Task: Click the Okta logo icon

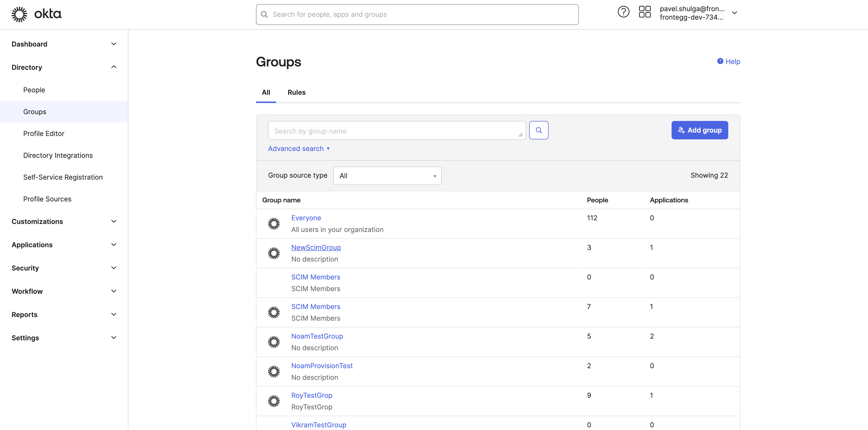Action: pos(19,14)
